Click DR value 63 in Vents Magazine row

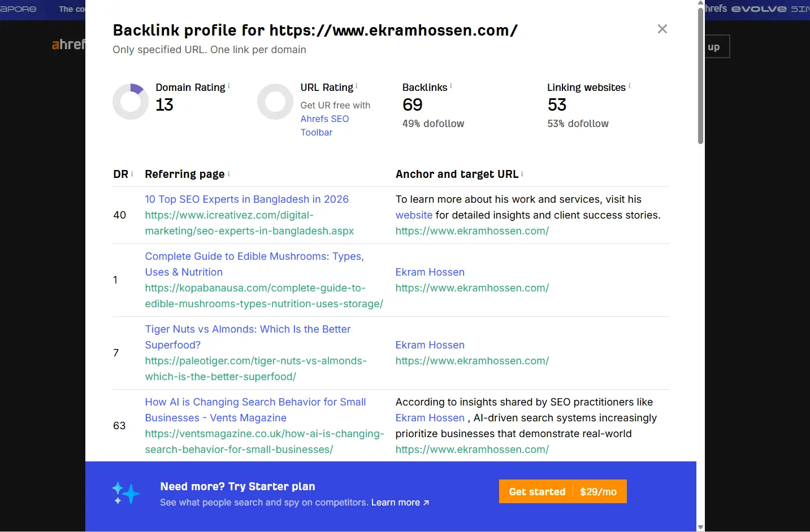click(x=119, y=426)
